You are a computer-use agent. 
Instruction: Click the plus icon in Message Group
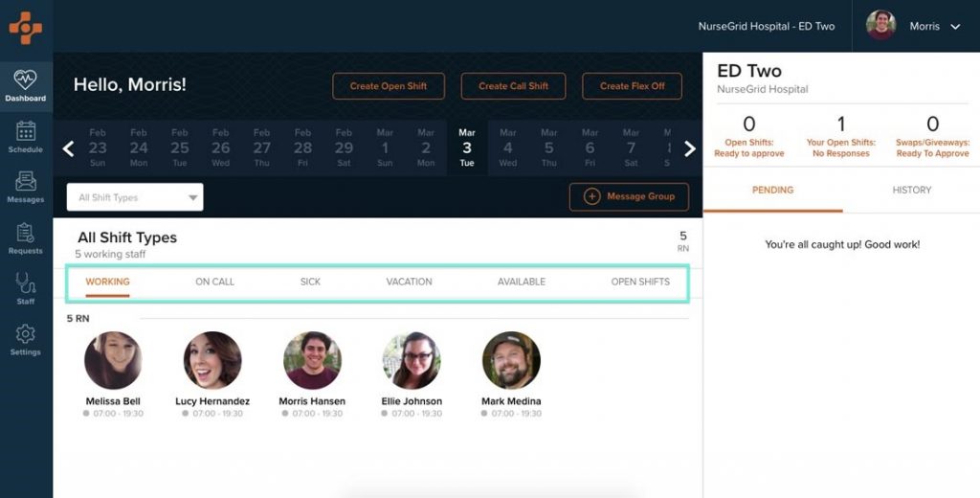coord(591,196)
